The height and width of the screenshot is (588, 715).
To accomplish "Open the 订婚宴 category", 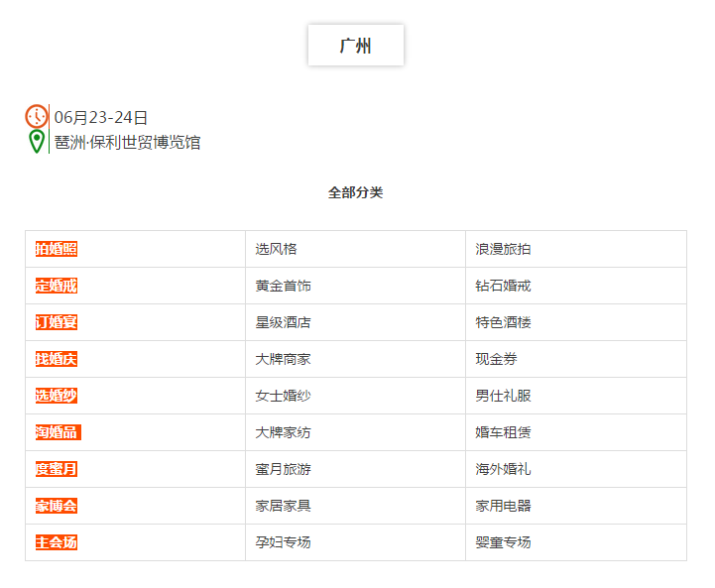I will 57,322.
